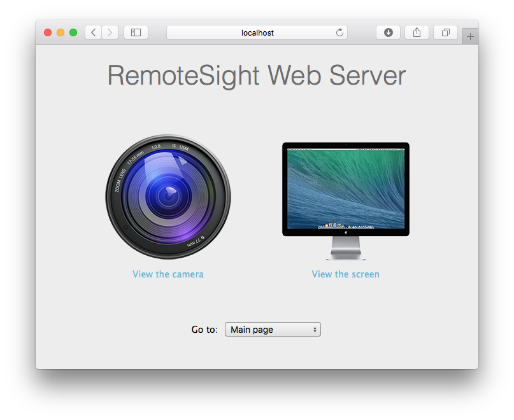The width and height of the screenshot is (514, 420).
Task: Click inside the localhost address bar
Action: (x=257, y=32)
